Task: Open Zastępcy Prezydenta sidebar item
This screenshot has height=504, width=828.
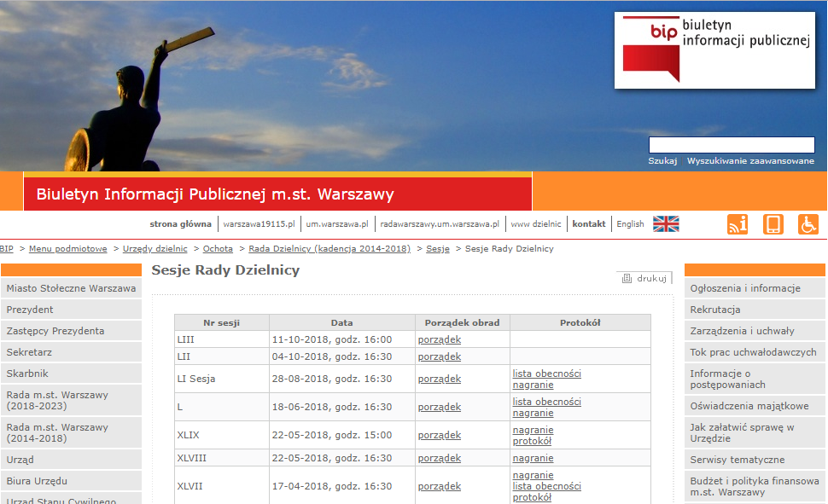Action: click(x=72, y=331)
